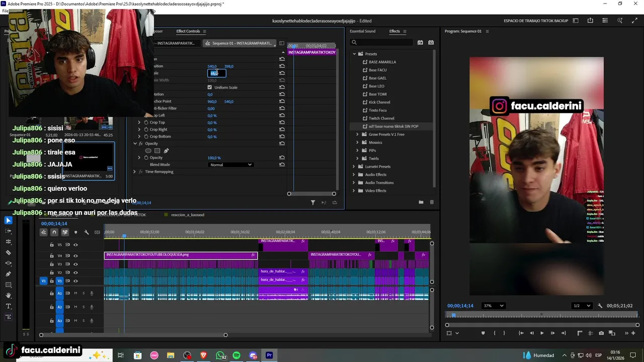Screen dimensions: 644x362
Task: Delete the selected custom item in Effects
Action: point(432,202)
